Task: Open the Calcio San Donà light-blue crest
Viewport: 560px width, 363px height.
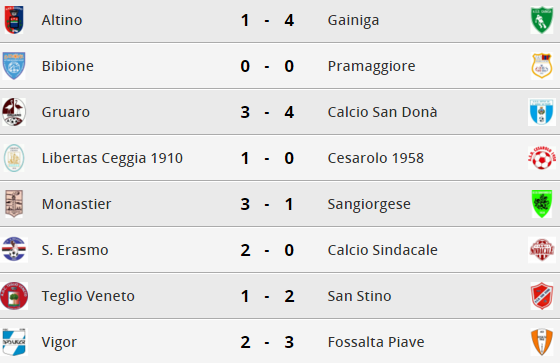Action: point(542,112)
